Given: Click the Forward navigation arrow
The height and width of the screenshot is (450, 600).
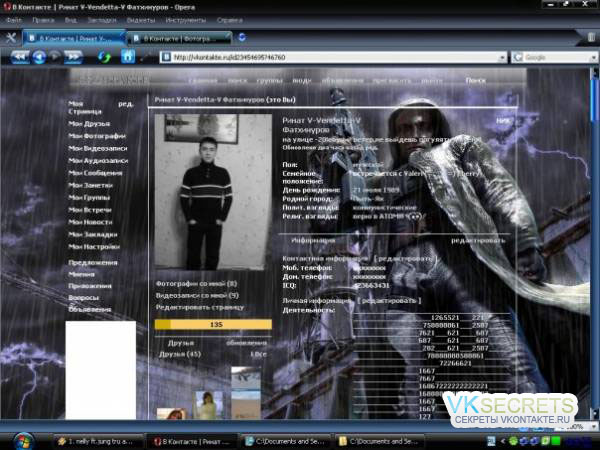Looking at the screenshot, I should [x=55, y=57].
